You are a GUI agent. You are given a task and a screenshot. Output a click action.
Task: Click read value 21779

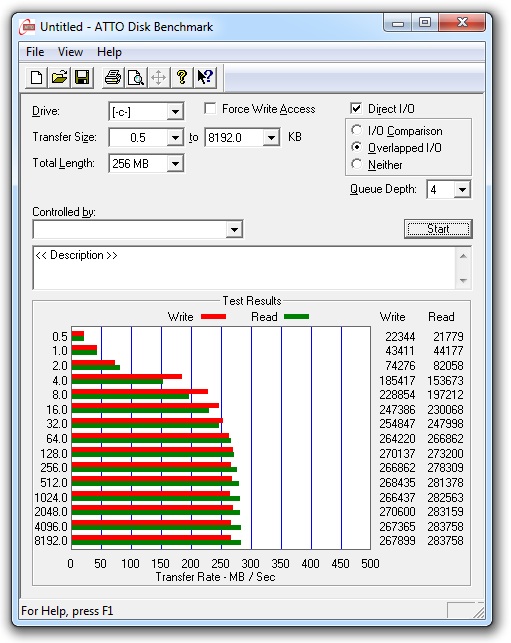click(448, 337)
